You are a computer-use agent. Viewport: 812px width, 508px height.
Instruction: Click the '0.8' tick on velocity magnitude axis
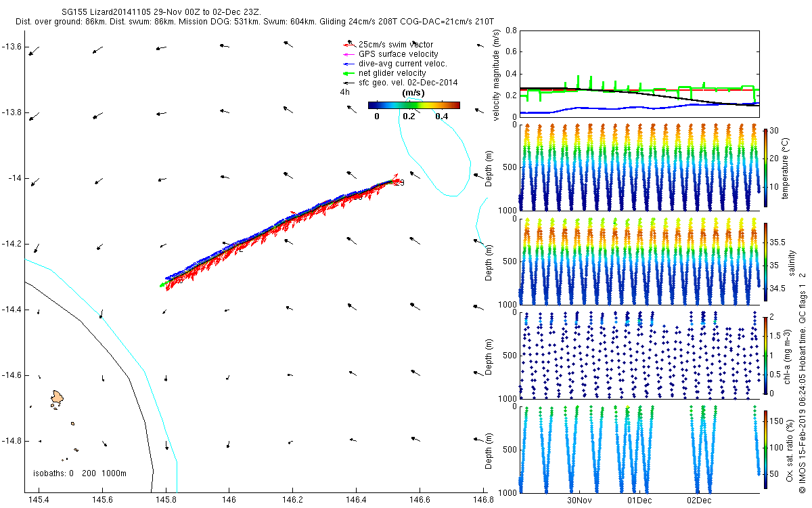coord(510,30)
